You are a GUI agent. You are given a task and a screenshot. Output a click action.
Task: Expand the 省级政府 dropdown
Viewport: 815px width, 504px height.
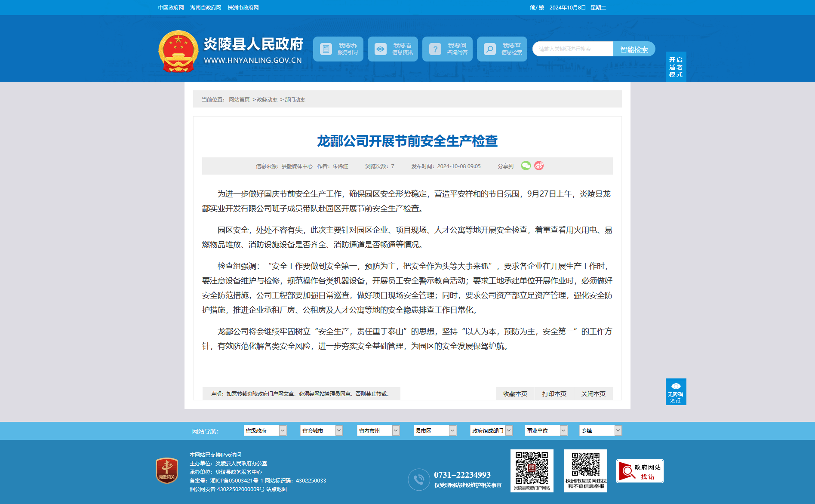coord(265,430)
